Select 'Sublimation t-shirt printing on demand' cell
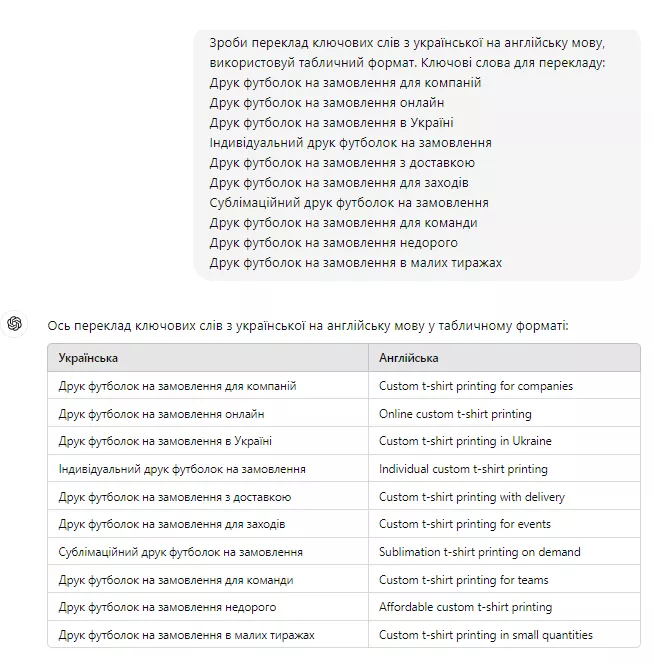654x664 pixels. [479, 552]
